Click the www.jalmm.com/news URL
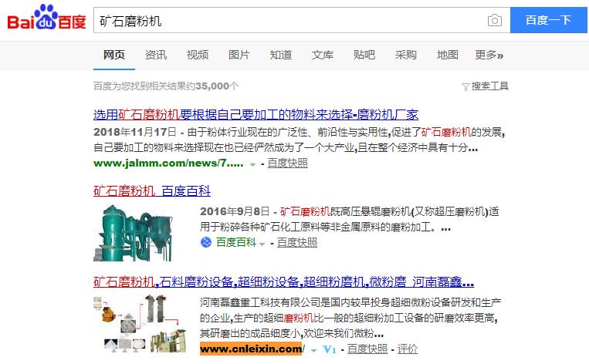The height and width of the screenshot is (364, 589). 168,163
